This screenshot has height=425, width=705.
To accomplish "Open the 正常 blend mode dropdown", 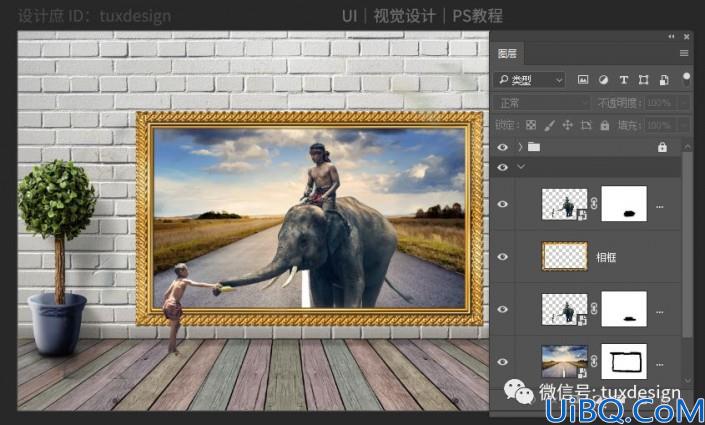I will click(542, 103).
